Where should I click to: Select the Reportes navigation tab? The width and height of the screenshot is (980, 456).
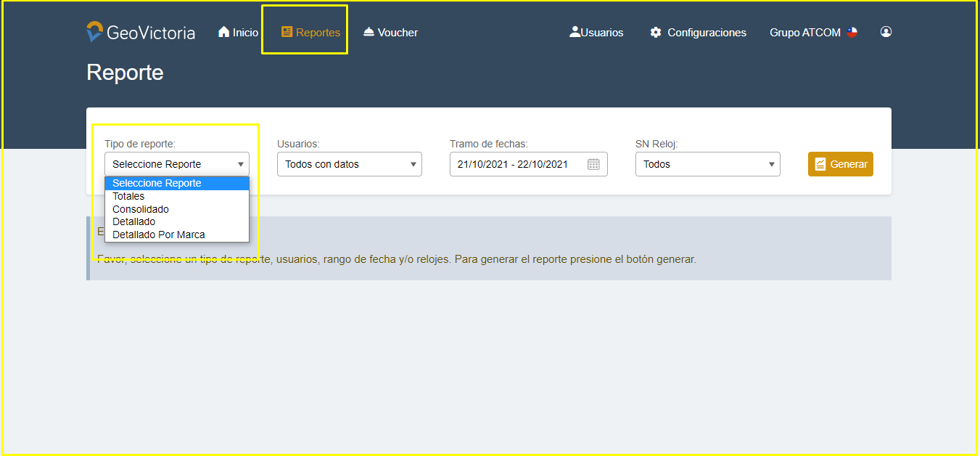(x=310, y=32)
